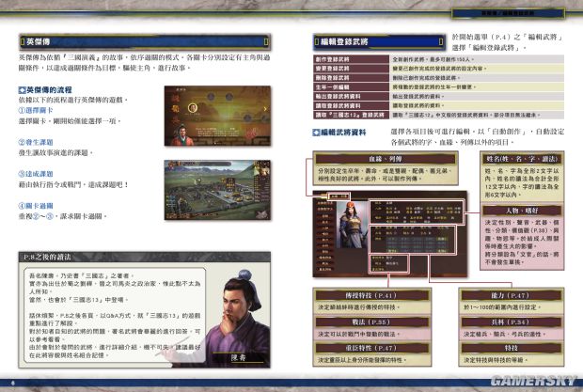
Task: Click step ②發生課題
Action: [x=36, y=142]
